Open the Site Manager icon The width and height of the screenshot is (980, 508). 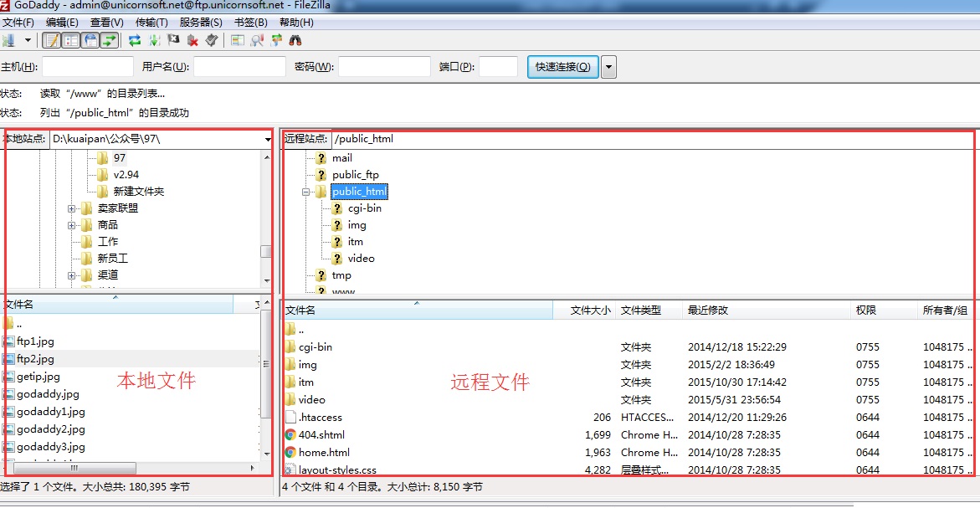(8, 40)
